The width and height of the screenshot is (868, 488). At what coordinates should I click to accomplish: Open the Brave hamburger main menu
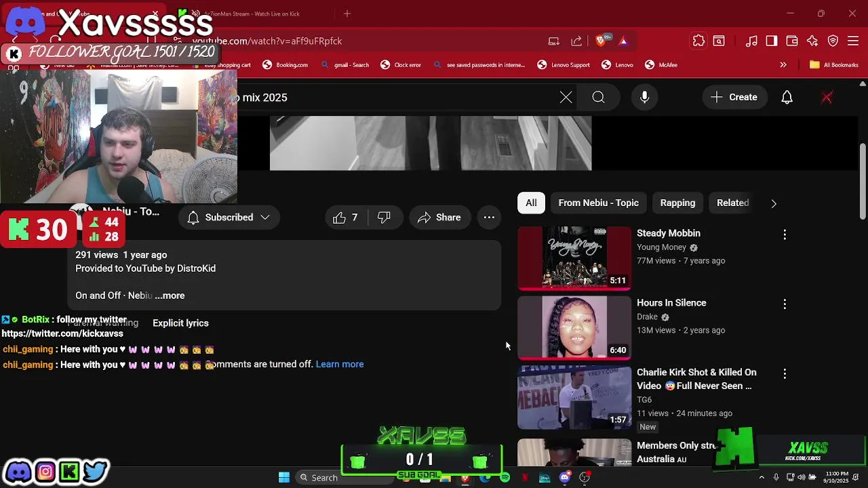(x=854, y=41)
